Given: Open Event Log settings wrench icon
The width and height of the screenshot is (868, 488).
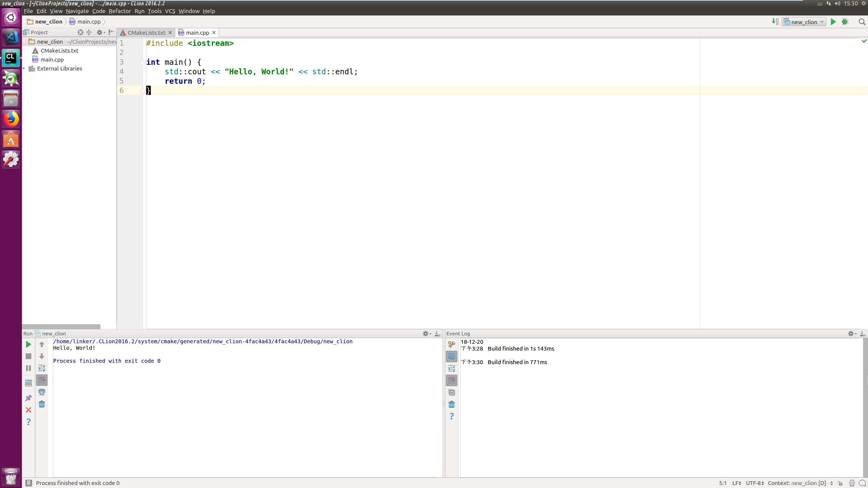Looking at the screenshot, I should (452, 344).
